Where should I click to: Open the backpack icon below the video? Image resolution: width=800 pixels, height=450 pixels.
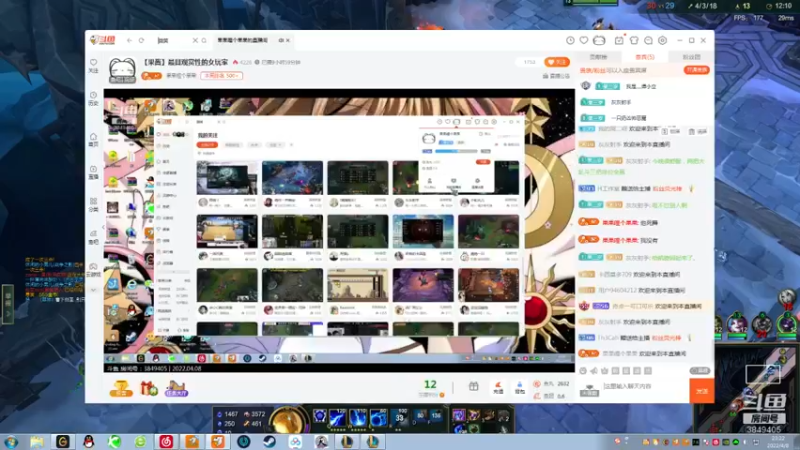[519, 388]
